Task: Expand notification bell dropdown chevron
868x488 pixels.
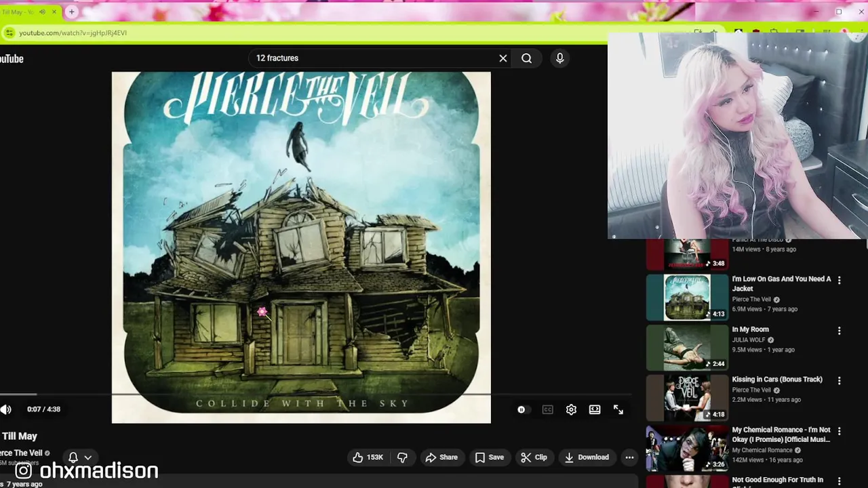Action: coord(87,457)
